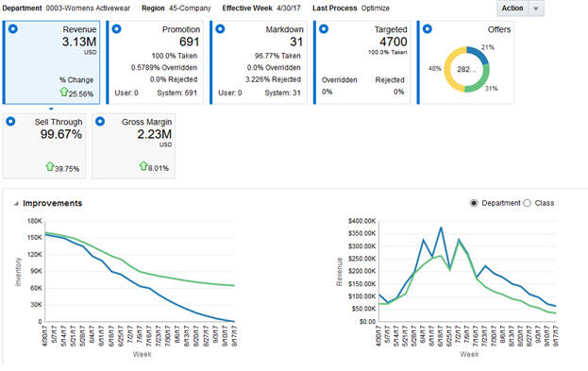Click 3.226% Rejected in Markdown tile
This screenshot has width=588, height=371.
(273, 79)
